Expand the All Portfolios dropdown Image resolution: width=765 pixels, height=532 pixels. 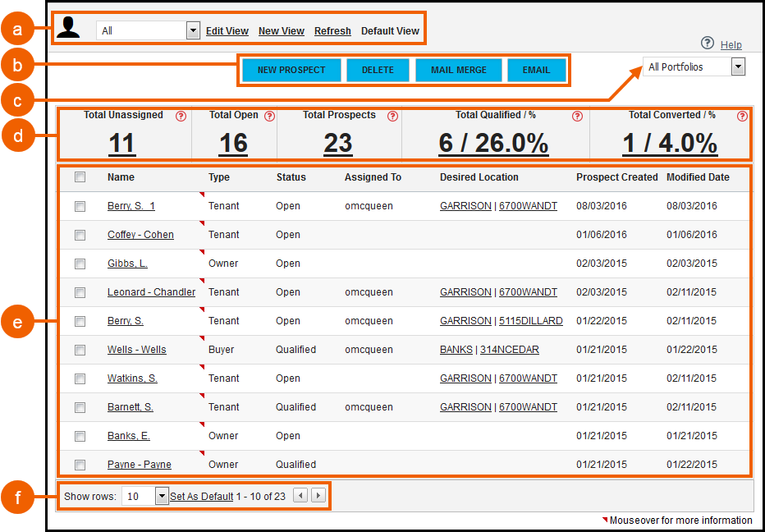(x=737, y=67)
